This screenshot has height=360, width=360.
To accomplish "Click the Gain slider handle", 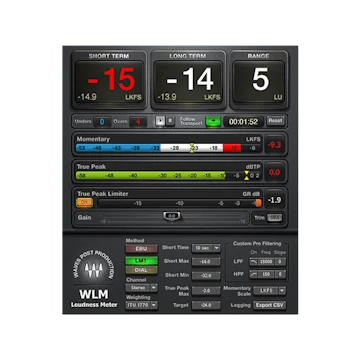I will point(172,216).
